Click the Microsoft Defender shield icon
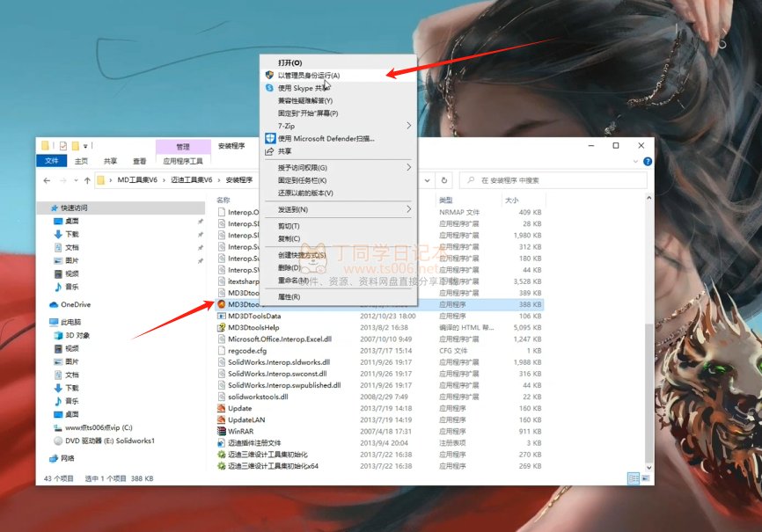762x532 pixels. coord(270,138)
